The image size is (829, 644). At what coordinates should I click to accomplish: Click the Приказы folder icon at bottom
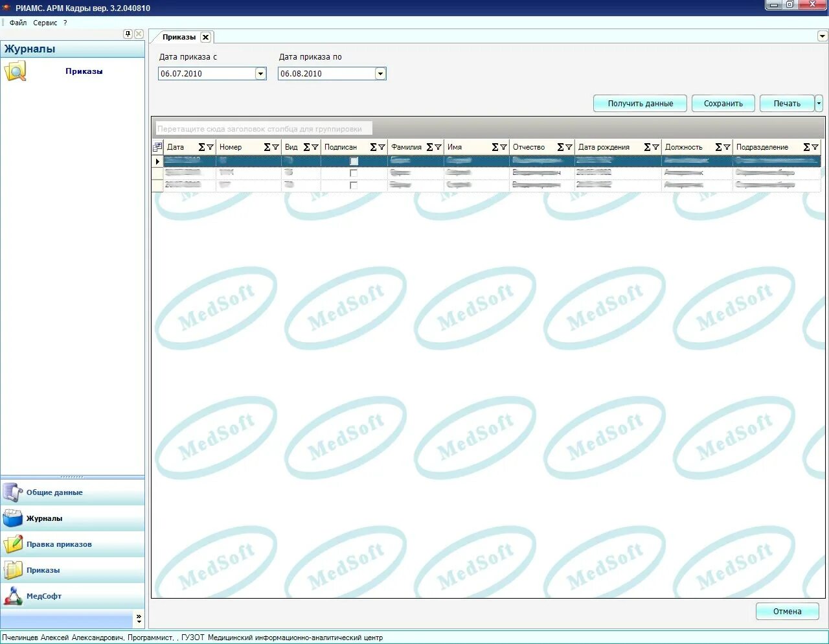tap(12, 570)
